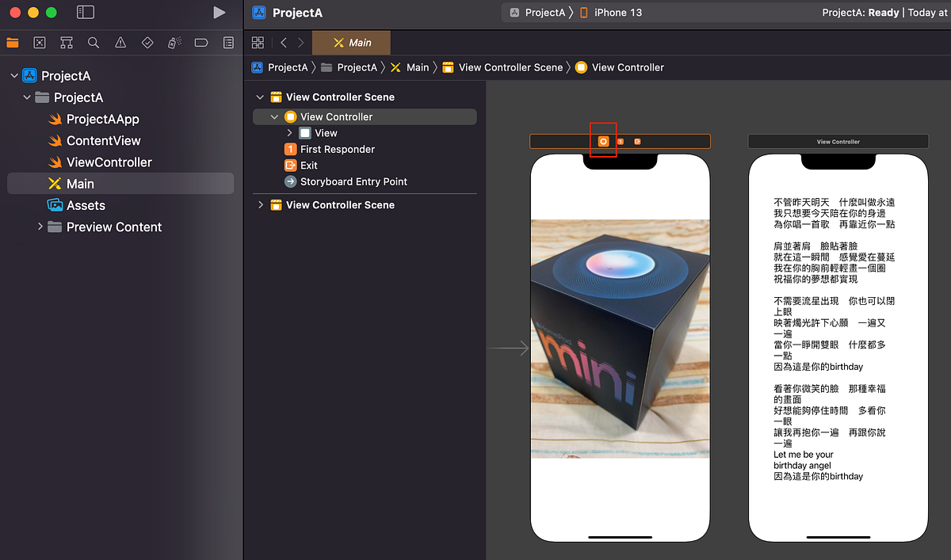Select the First Responder icon in the scene dock
Image resolution: width=951 pixels, height=560 pixels.
pos(621,140)
